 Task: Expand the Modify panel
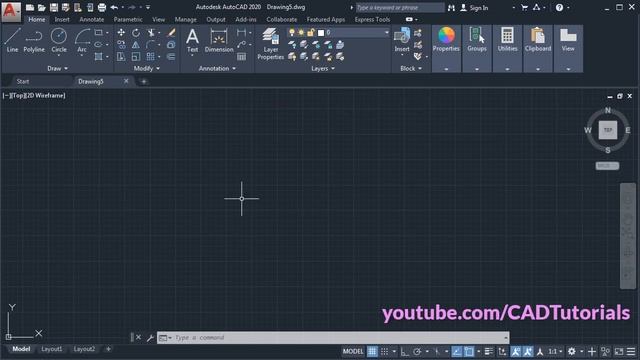click(147, 68)
